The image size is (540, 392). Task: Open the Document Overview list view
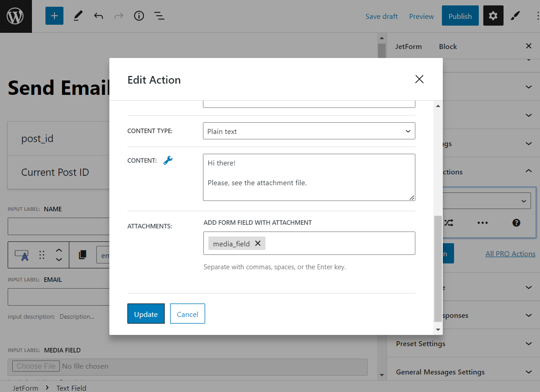[x=159, y=16]
